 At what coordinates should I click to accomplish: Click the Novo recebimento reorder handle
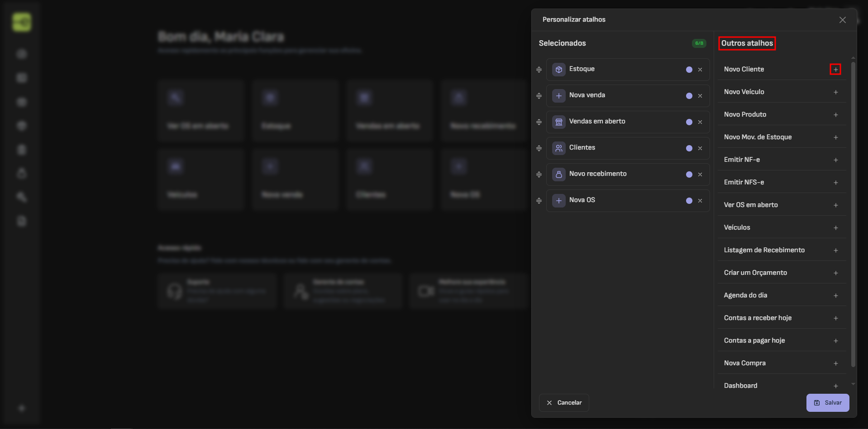(539, 174)
